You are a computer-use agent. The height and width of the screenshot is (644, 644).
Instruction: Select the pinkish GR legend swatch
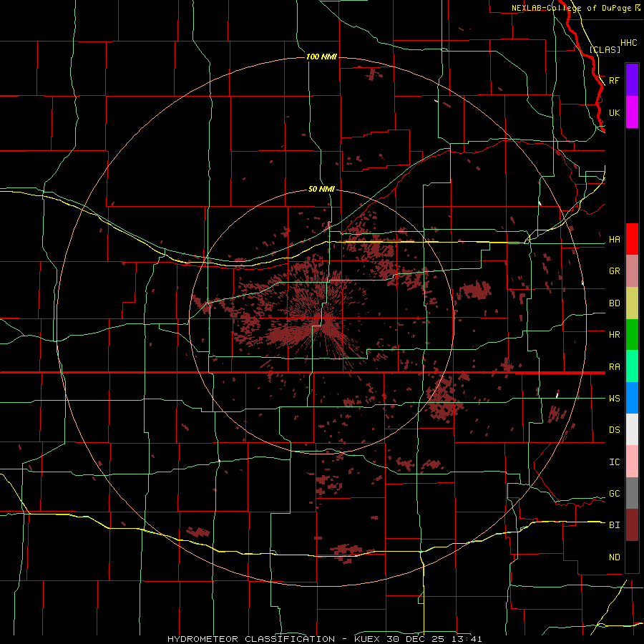pos(632,271)
